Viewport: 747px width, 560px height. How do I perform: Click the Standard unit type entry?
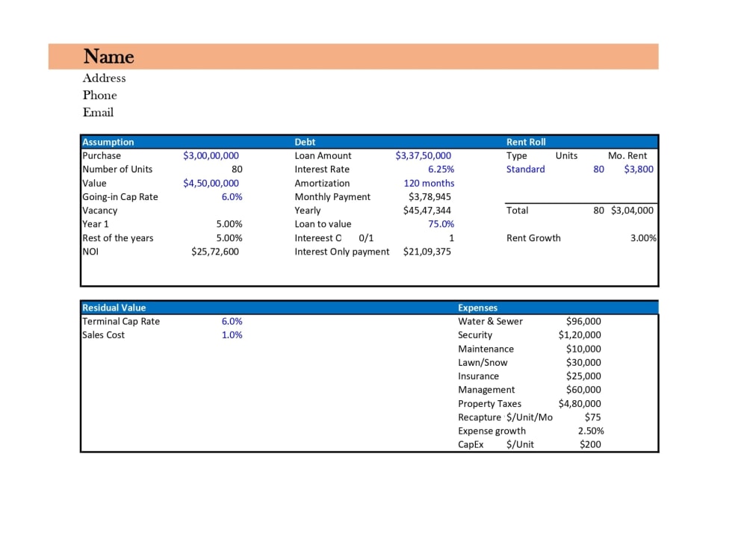point(525,169)
